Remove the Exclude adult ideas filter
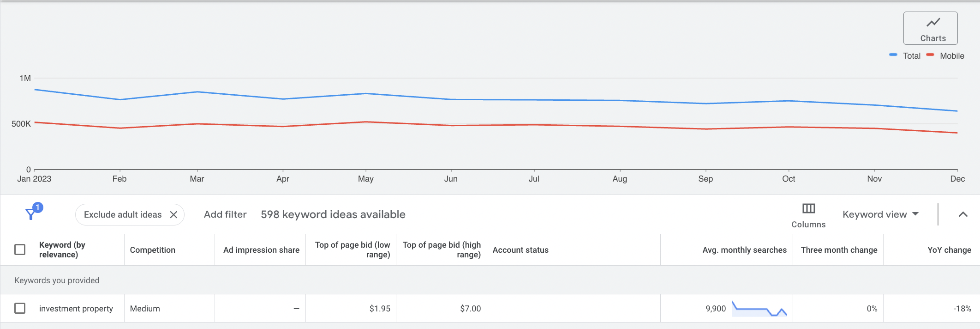 click(x=173, y=214)
